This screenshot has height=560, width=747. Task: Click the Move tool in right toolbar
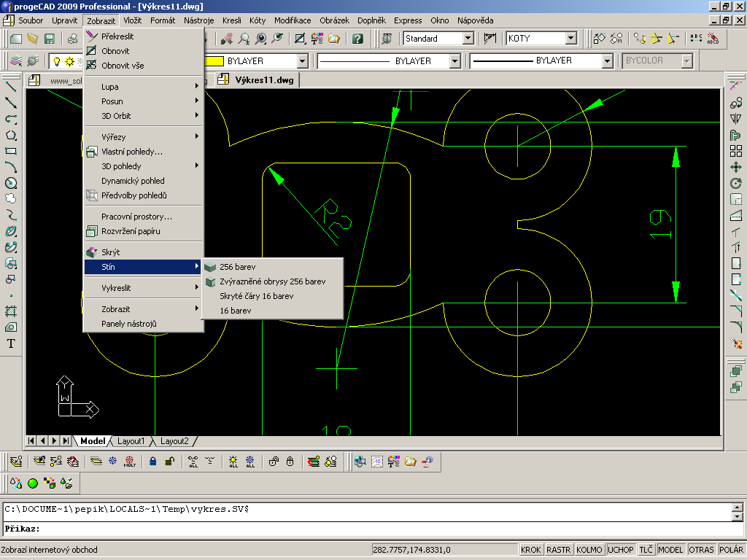[735, 167]
